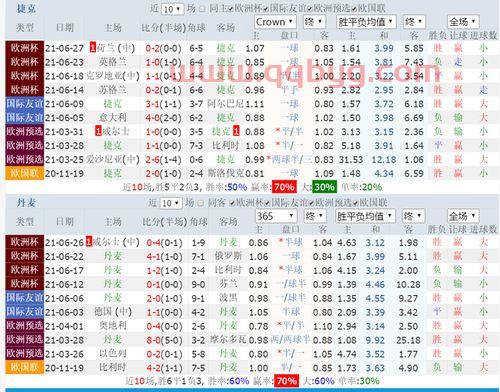
Task: Click 克罗地亚(中) team on 21-06-18
Action: (113, 76)
